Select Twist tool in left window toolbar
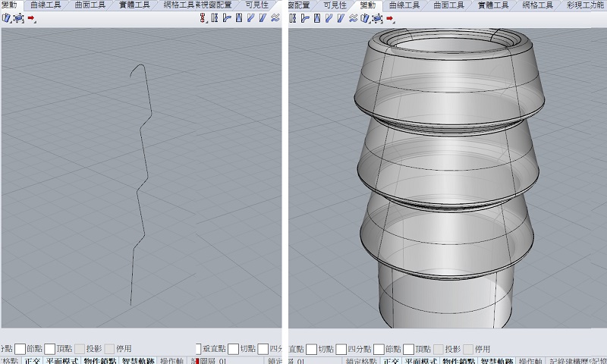 tap(215, 17)
